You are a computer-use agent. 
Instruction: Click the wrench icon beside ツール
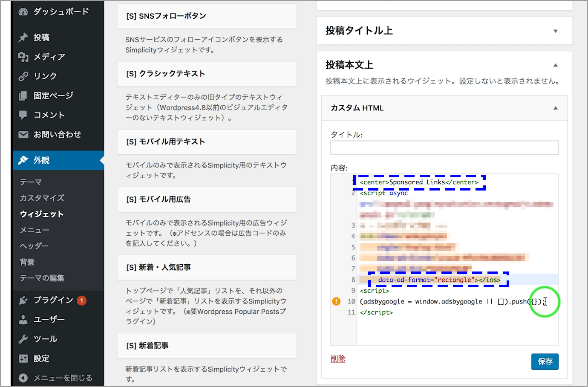[23, 339]
